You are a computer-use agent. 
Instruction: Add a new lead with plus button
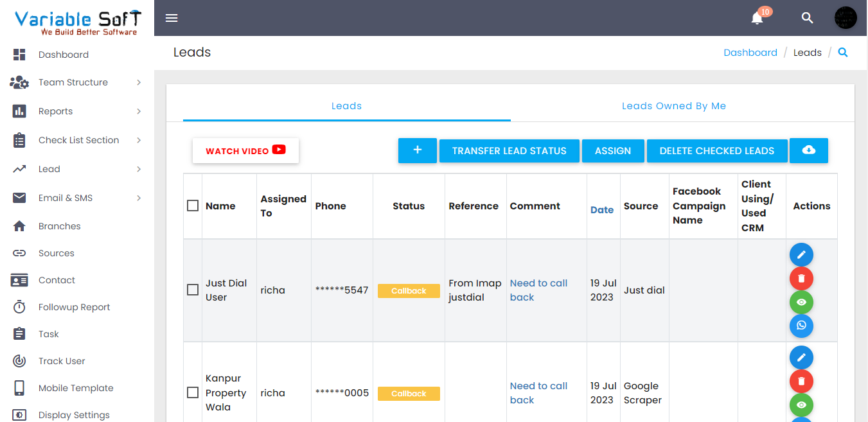[418, 150]
